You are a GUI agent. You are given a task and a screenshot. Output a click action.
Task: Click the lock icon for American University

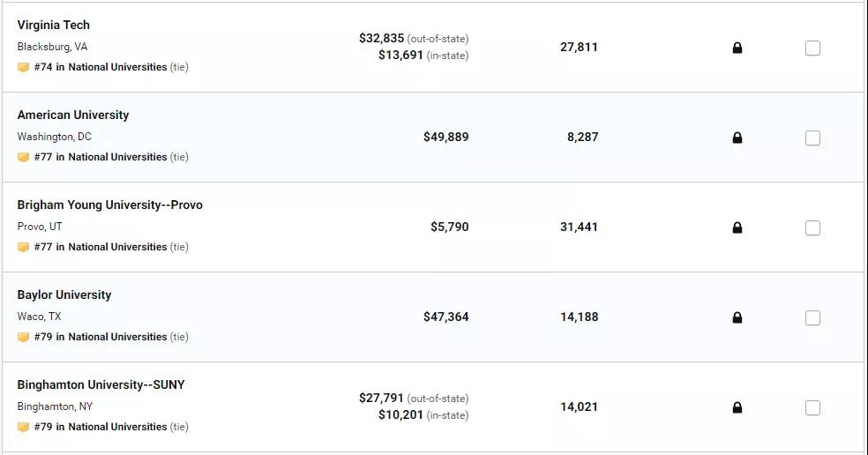[x=737, y=138]
